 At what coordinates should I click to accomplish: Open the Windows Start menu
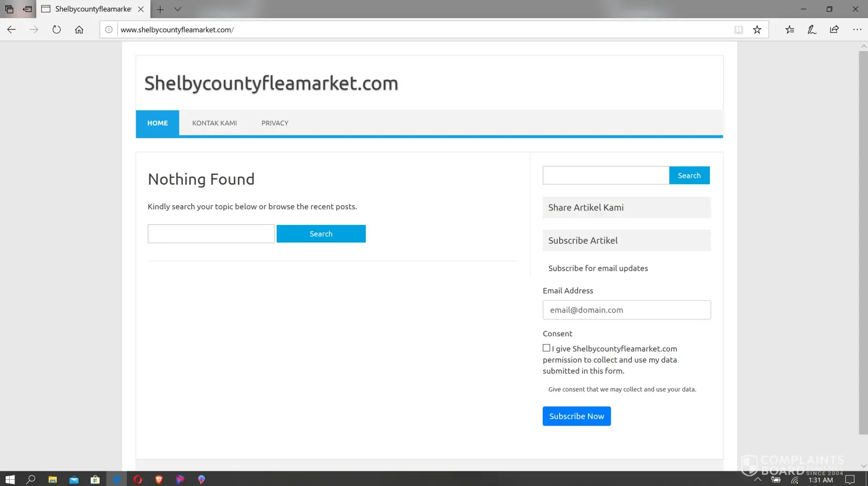[x=10, y=480]
